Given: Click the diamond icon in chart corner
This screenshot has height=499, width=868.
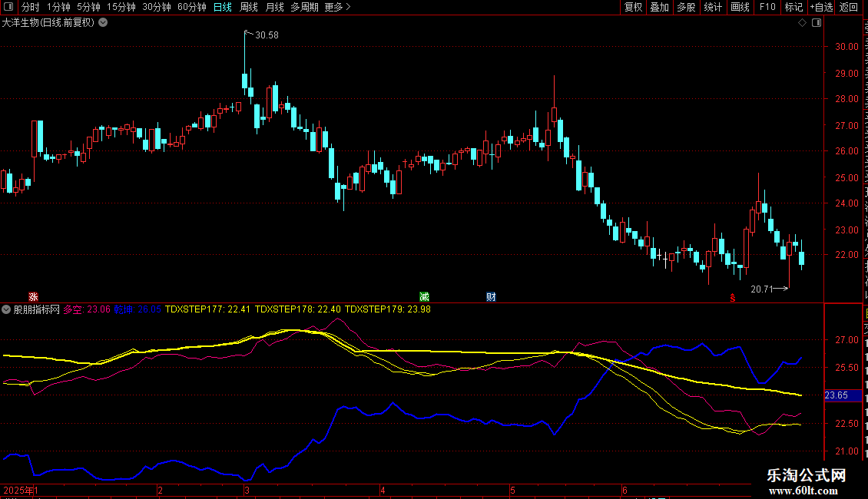Looking at the screenshot, I should pyautogui.click(x=802, y=23).
